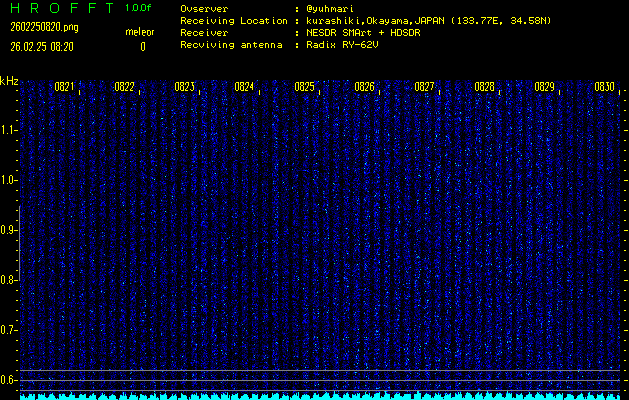Click the 0.9 kHz frequency tick
This screenshot has height=400, width=629.
coord(9,230)
